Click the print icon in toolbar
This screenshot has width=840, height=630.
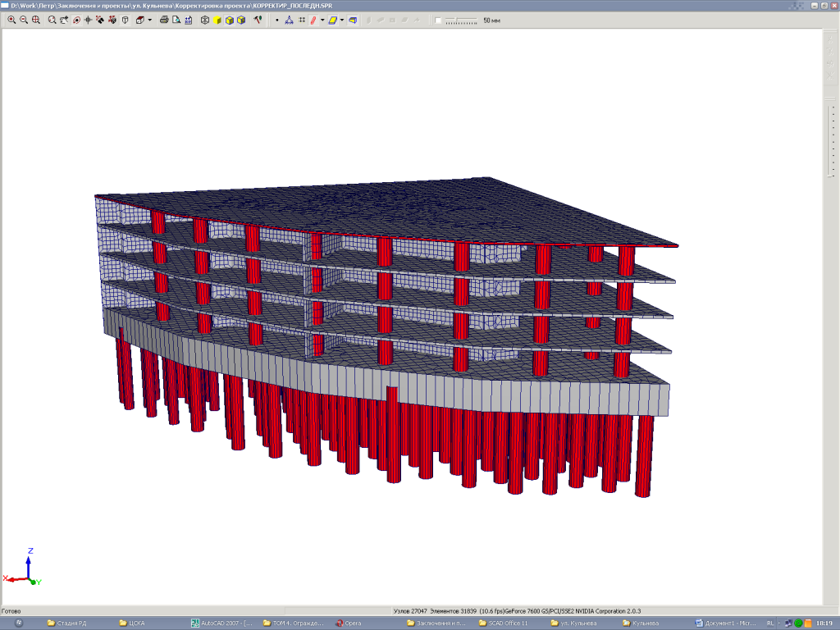(x=164, y=20)
